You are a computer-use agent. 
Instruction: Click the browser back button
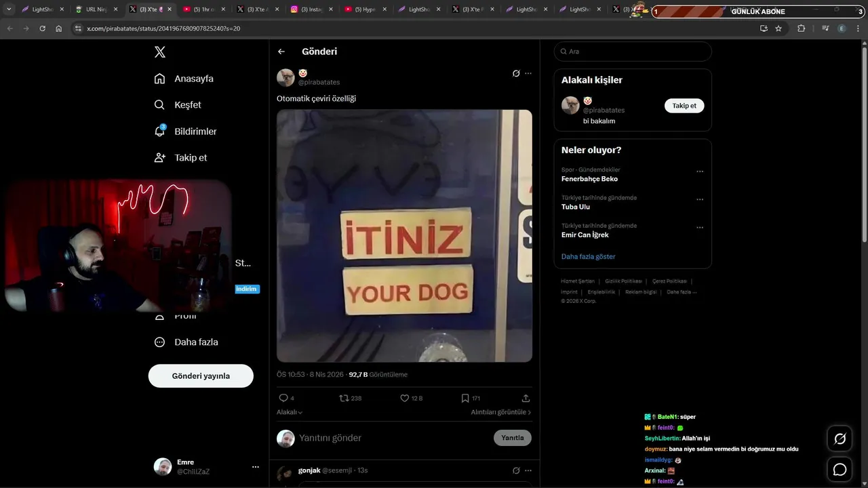[9, 28]
